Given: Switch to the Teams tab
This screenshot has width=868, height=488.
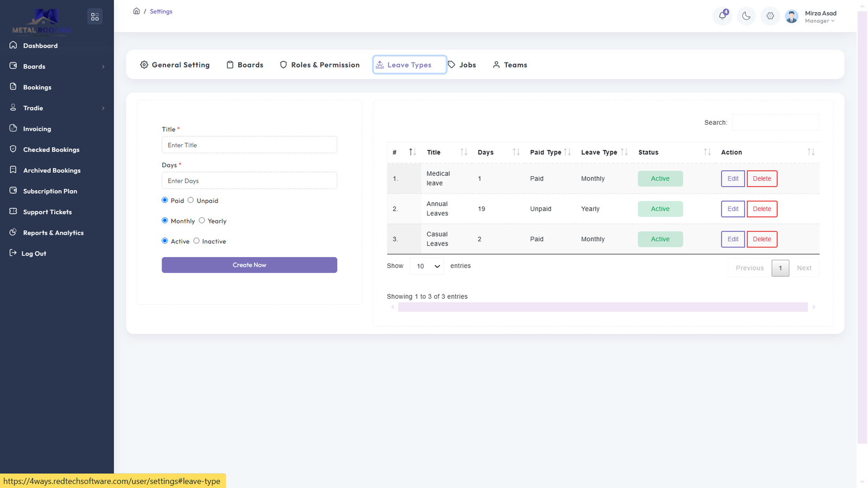Looking at the screenshot, I should [510, 65].
